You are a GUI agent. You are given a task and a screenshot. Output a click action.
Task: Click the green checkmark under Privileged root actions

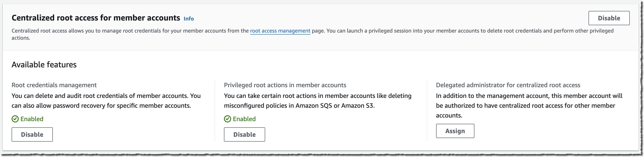tap(227, 119)
